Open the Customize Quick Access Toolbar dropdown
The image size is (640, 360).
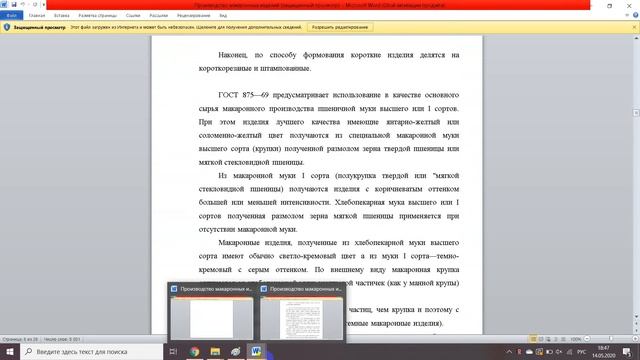(x=44, y=4)
